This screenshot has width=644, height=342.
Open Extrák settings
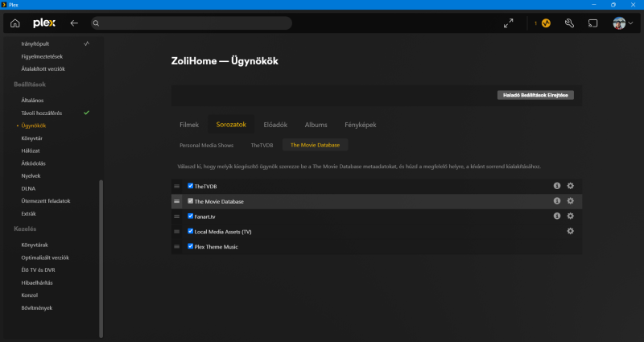click(x=29, y=214)
